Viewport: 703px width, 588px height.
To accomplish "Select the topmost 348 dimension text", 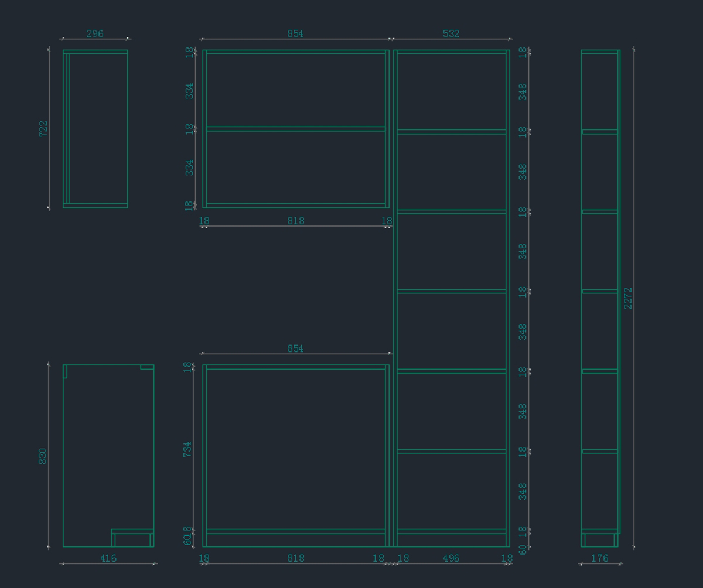I will point(523,91).
